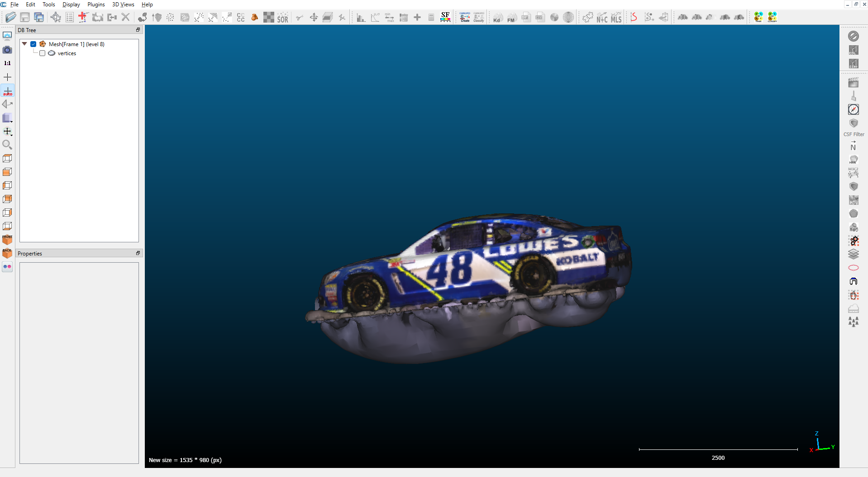Click the HPR hidden point removal icon
The height and width of the screenshot is (477, 868).
(x=854, y=160)
